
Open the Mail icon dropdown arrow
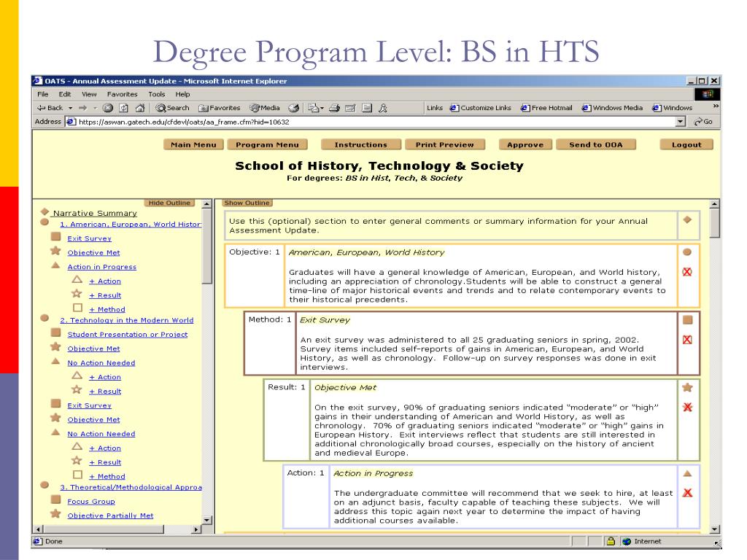[322, 108]
